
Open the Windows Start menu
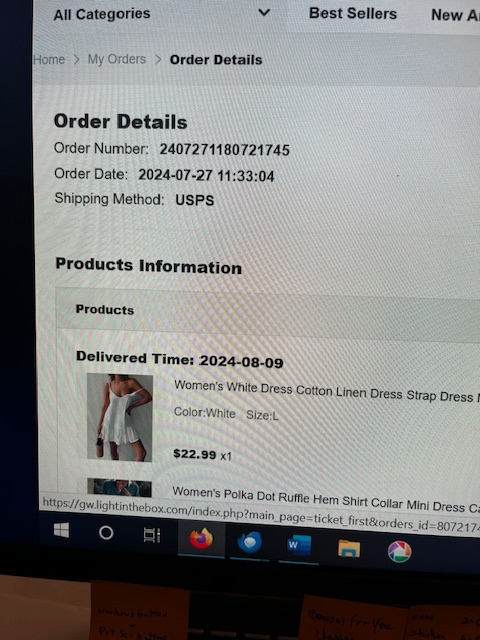(x=62, y=530)
